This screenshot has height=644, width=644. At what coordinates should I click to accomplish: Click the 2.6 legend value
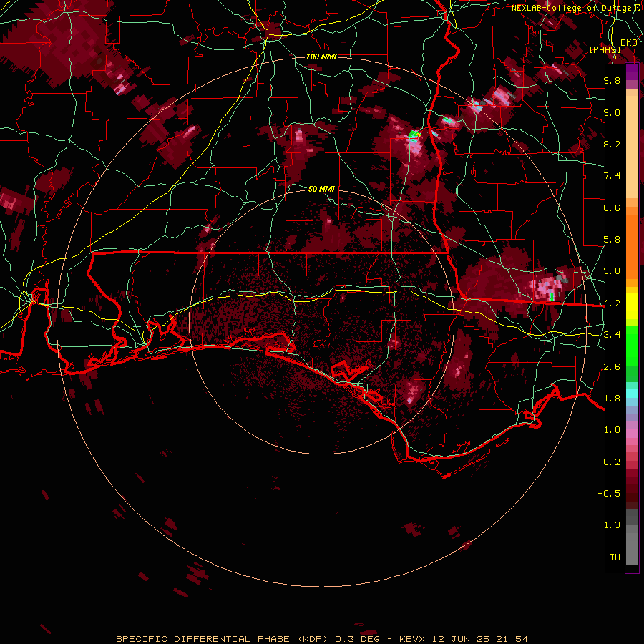(612, 367)
